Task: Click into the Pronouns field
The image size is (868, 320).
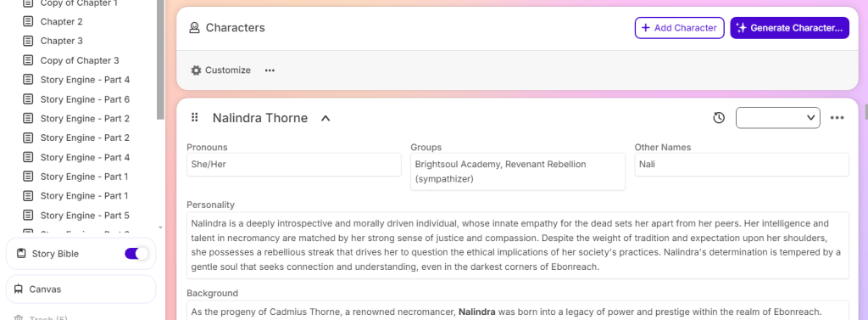Action: 294,165
